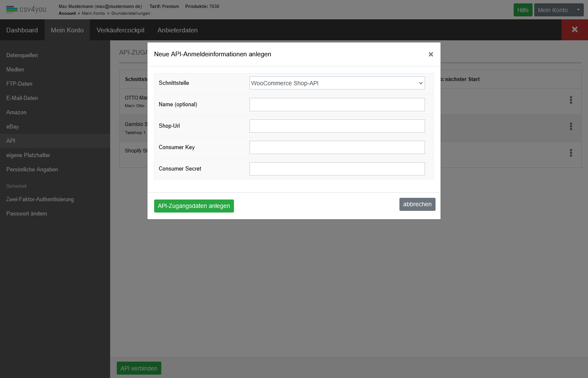This screenshot has width=588, height=378.
Task: Open three-dot menu for OTTO Market row
Action: point(571,100)
